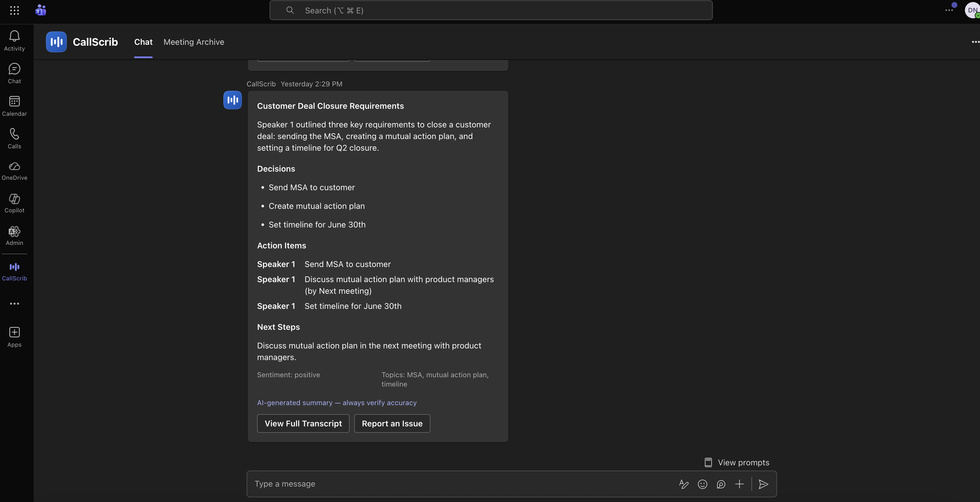The height and width of the screenshot is (502, 980).
Task: Open Calls in the sidebar
Action: pyautogui.click(x=15, y=138)
